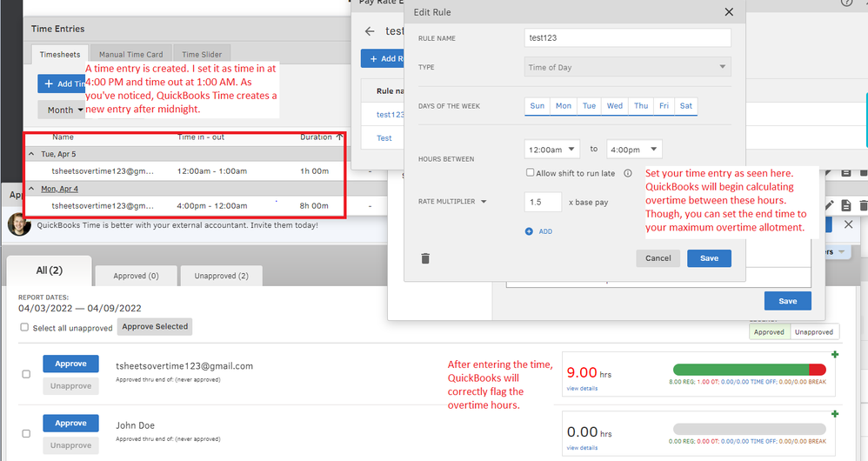Image resolution: width=868 pixels, height=461 pixels.
Task: Toggle Wed in days of the week
Action: click(x=614, y=106)
